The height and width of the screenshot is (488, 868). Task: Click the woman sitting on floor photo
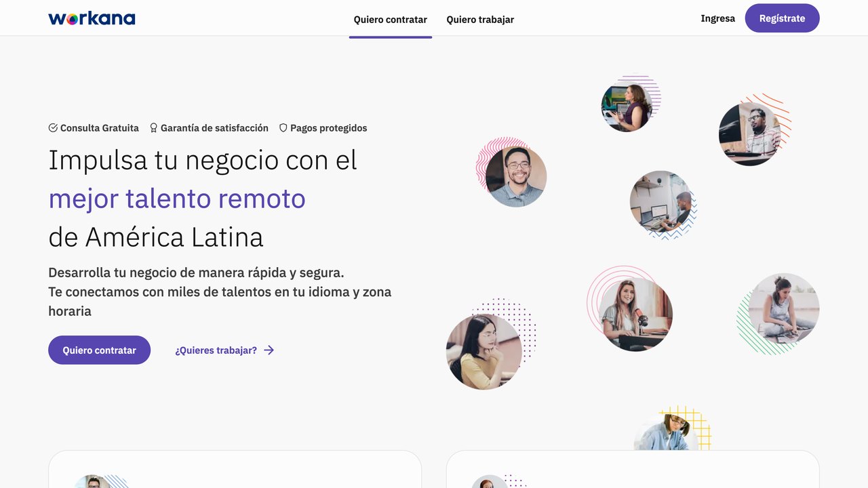click(784, 309)
